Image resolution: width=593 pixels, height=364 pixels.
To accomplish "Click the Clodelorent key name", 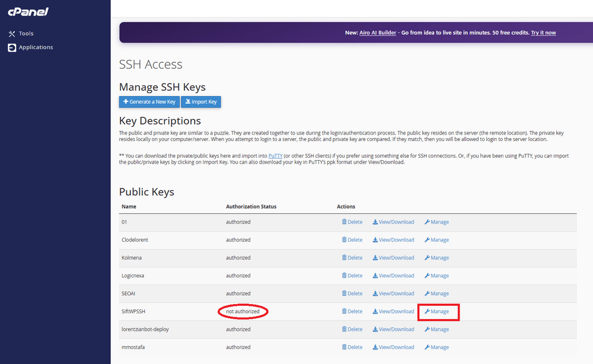I will click(135, 240).
